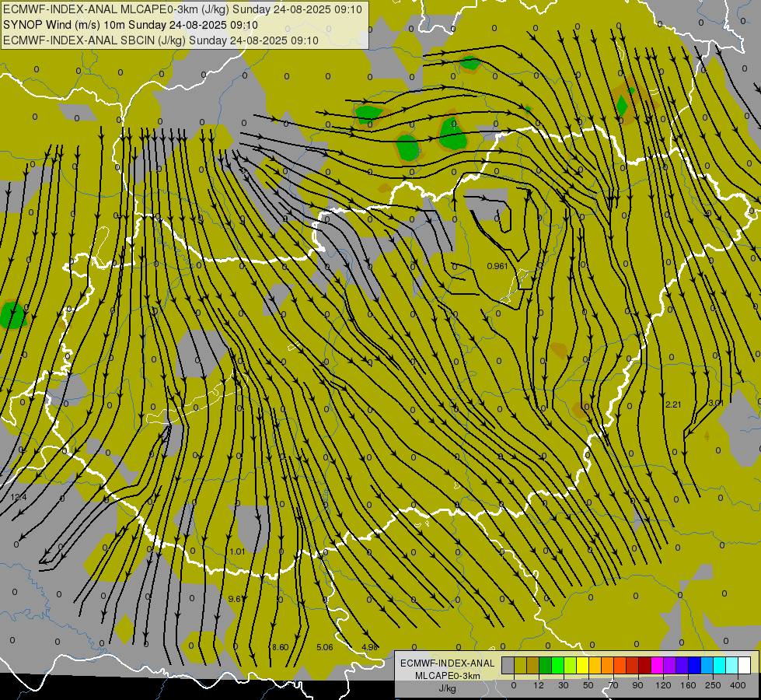Image resolution: width=761 pixels, height=700 pixels.
Task: Pick the white swatch ending the colorbar
Action: coord(745,665)
